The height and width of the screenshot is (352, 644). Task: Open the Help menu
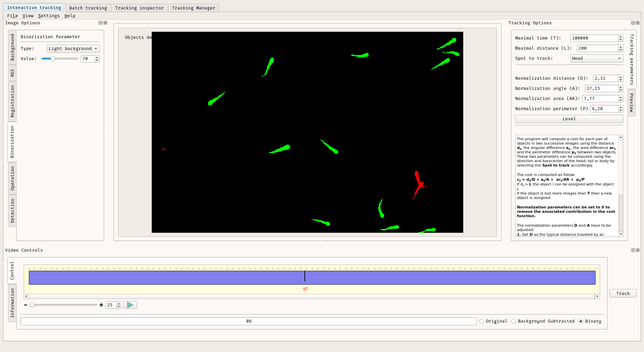pyautogui.click(x=70, y=16)
